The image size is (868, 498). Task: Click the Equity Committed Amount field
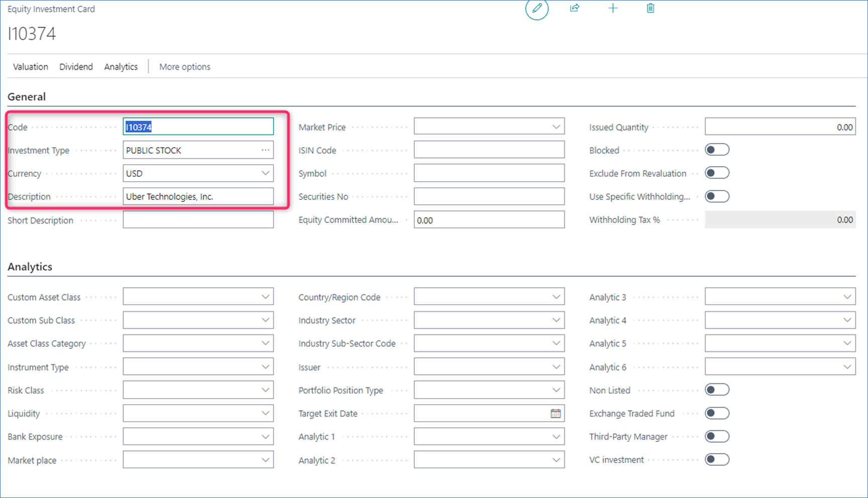tap(489, 220)
